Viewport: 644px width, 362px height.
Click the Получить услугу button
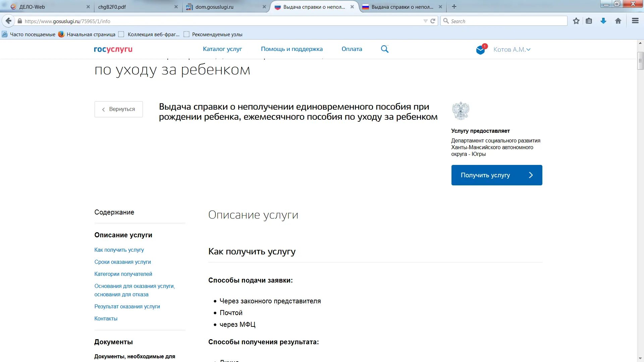tap(496, 175)
